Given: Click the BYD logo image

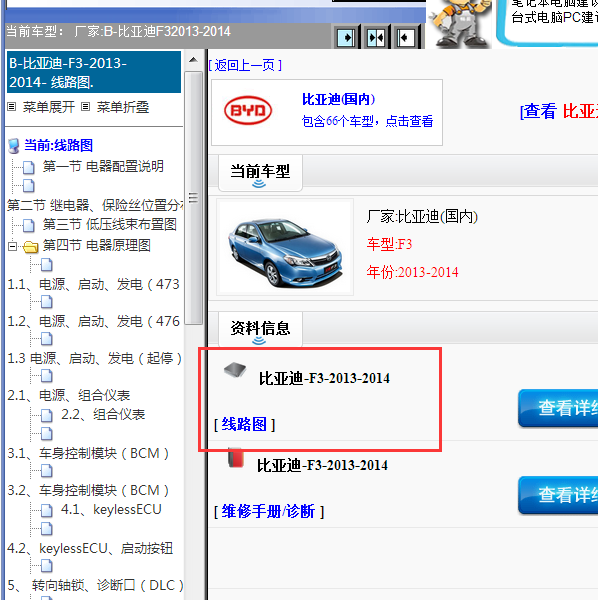Looking at the screenshot, I should coord(248,111).
